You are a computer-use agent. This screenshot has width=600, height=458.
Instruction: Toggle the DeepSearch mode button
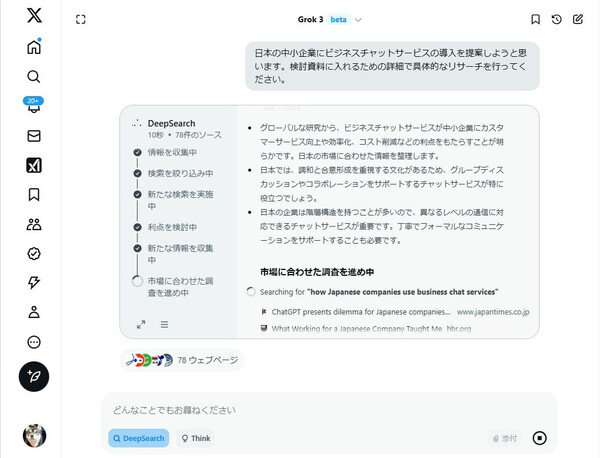tap(139, 438)
